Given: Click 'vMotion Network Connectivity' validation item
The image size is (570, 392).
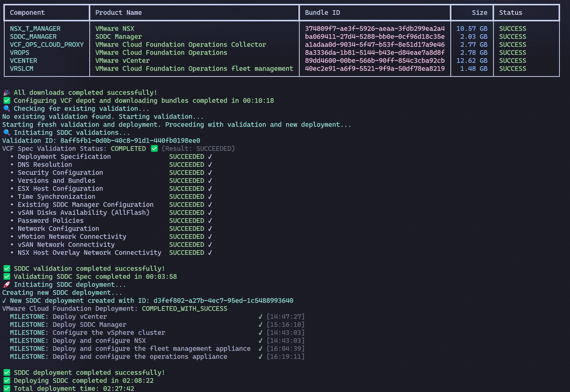Looking at the screenshot, I should [72, 237].
